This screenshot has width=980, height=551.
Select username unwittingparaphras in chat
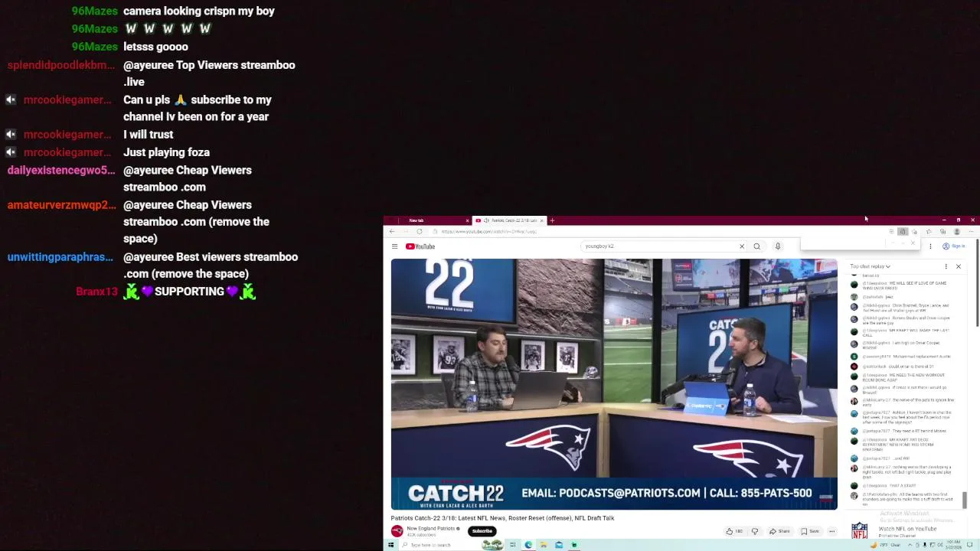coord(60,257)
